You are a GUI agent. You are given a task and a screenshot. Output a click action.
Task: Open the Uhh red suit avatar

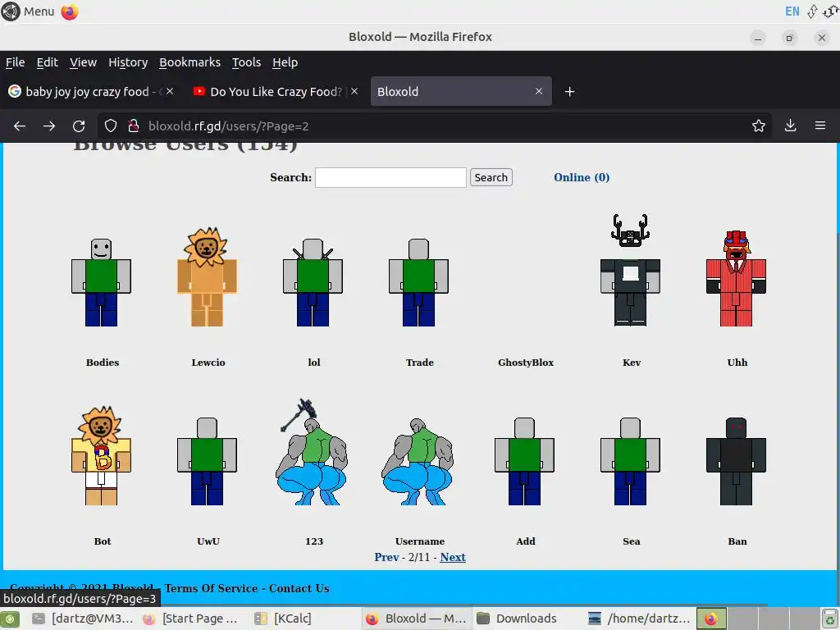click(x=736, y=278)
